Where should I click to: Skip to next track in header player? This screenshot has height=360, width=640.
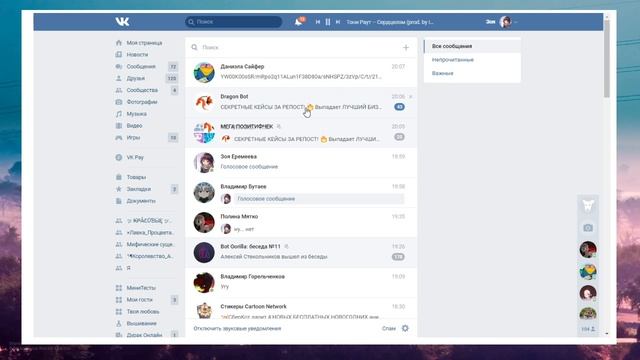(x=338, y=22)
